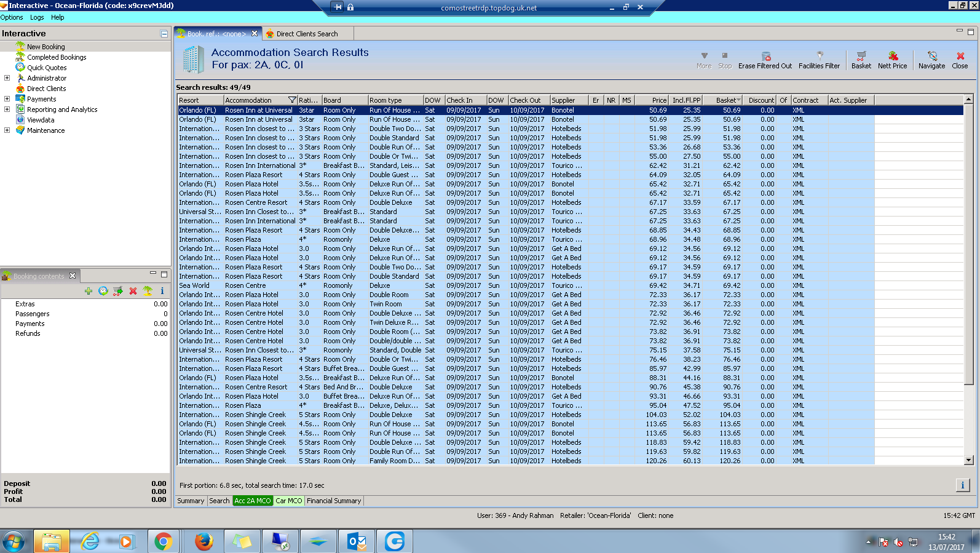
Task: Click the Refunds row in Booking contents
Action: pyautogui.click(x=85, y=333)
